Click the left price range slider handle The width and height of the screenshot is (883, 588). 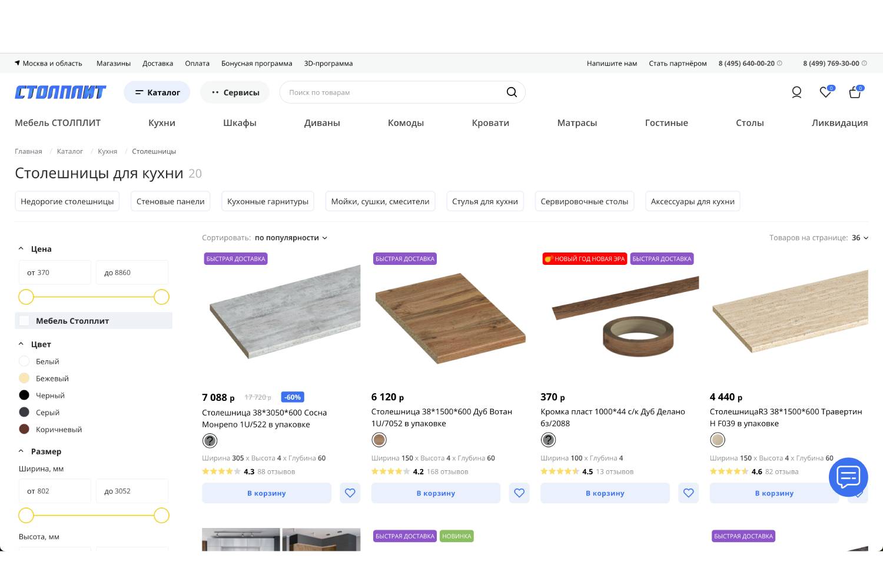tap(26, 297)
